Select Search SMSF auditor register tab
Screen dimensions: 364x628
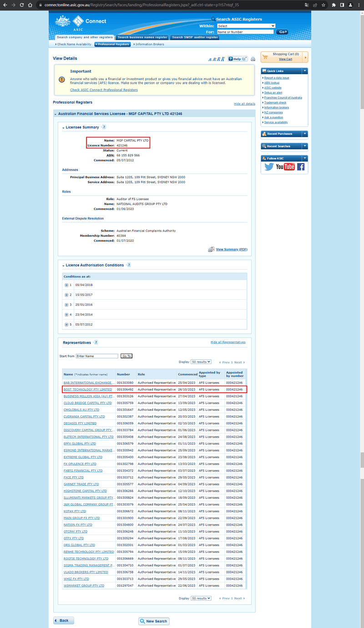point(195,37)
